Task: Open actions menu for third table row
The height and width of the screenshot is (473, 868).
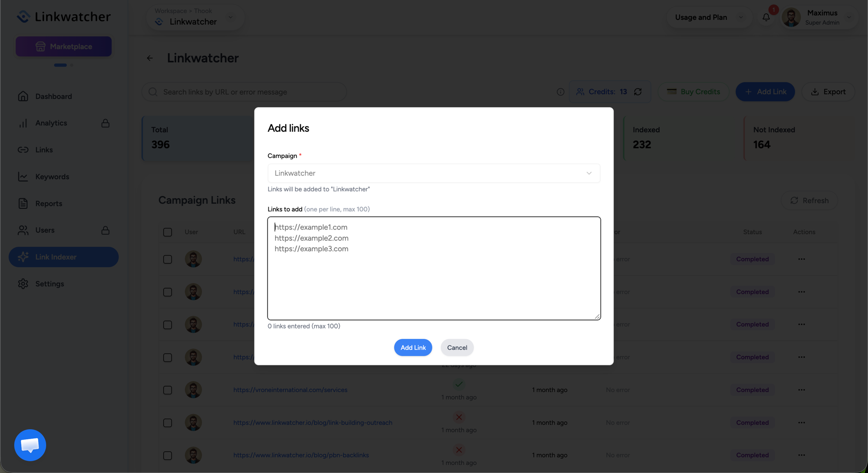Action: [801, 325]
